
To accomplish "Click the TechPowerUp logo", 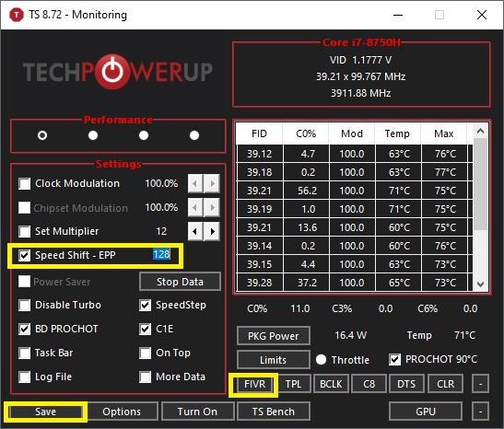I will pos(118,71).
